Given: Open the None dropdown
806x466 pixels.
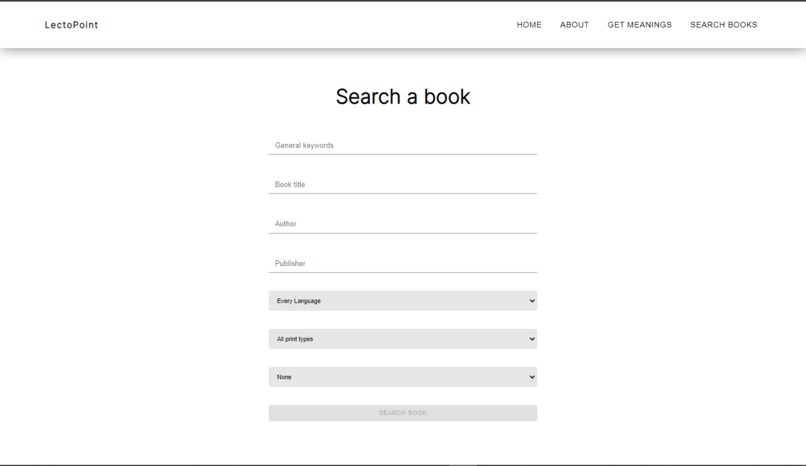Looking at the screenshot, I should coord(402,377).
